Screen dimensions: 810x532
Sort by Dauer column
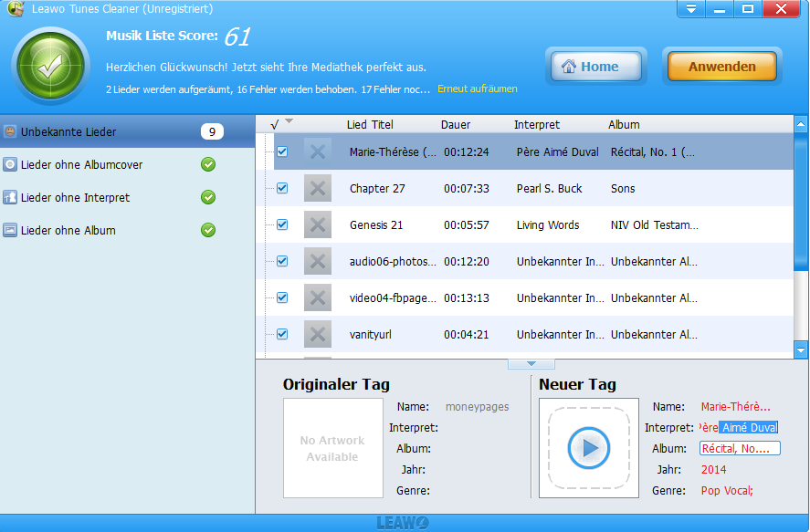click(456, 124)
